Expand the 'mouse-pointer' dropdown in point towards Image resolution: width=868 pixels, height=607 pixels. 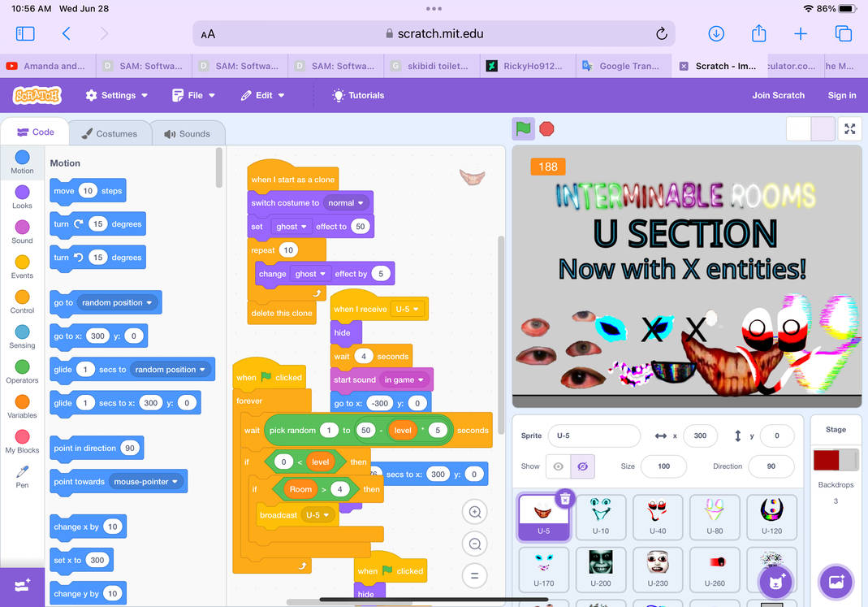[145, 482]
